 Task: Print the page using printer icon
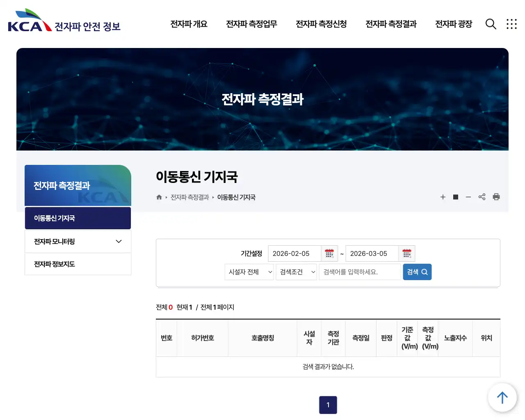tap(496, 197)
